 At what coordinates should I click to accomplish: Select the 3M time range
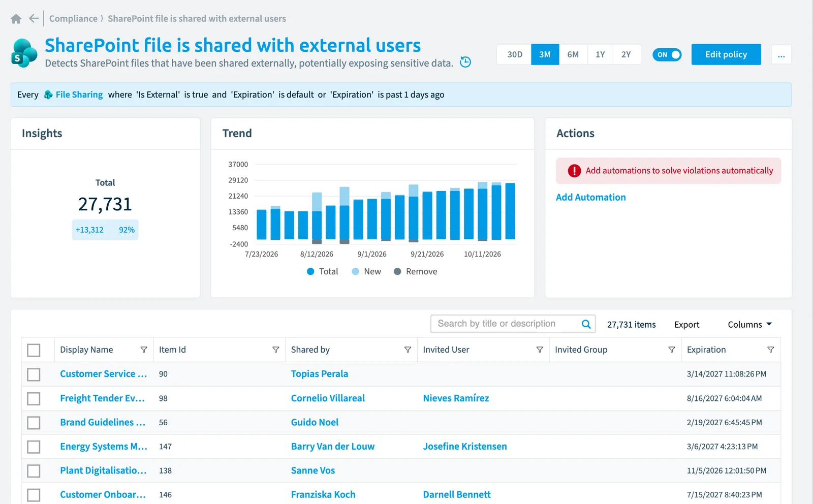click(545, 54)
